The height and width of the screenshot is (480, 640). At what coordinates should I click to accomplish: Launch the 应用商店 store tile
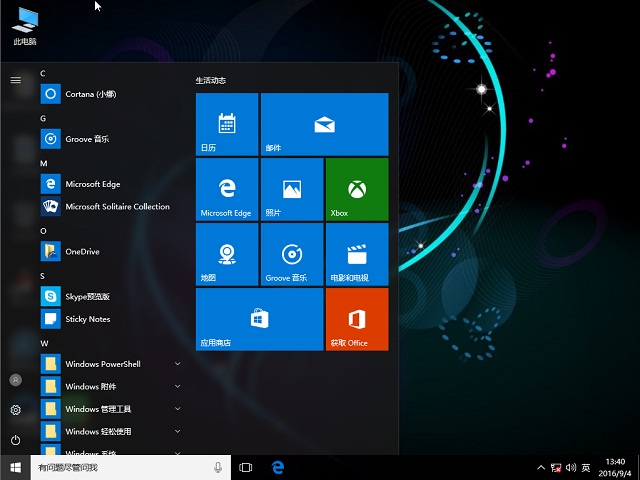tap(259, 318)
